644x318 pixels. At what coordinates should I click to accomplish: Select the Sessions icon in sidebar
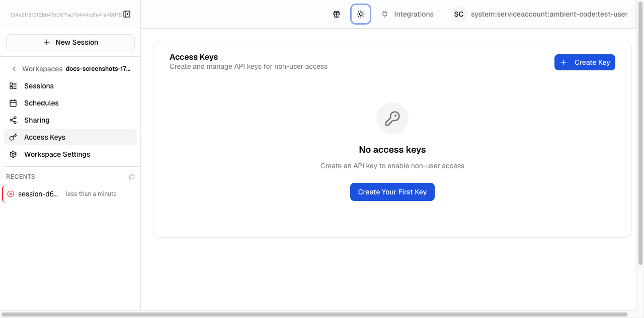pyautogui.click(x=13, y=85)
